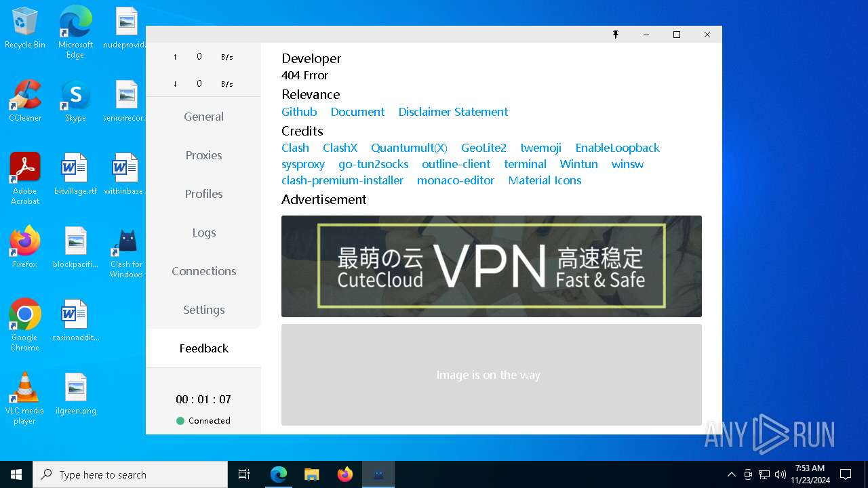Open the Github link
Image resolution: width=868 pixels, height=488 pixels.
[299, 112]
